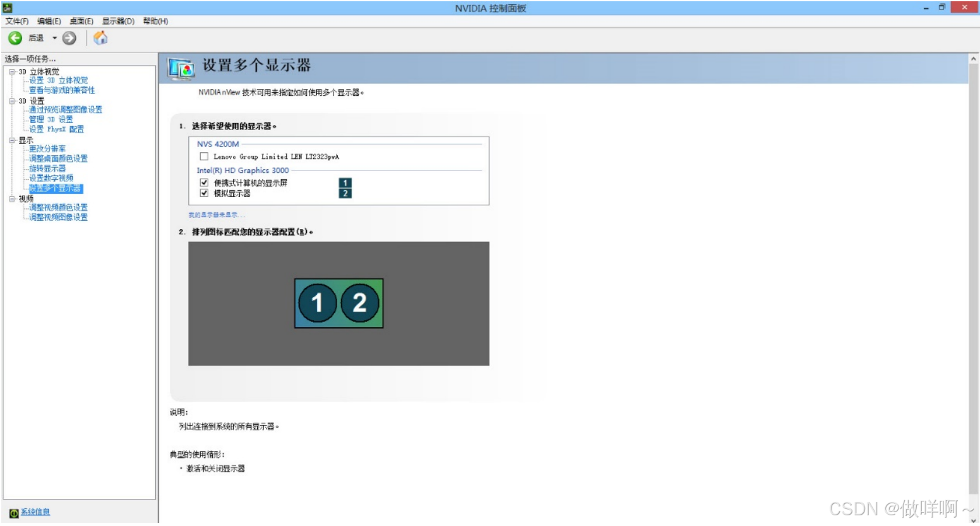Open 查看与游戏的兼容性 in the tree
980x526 pixels.
coord(62,90)
